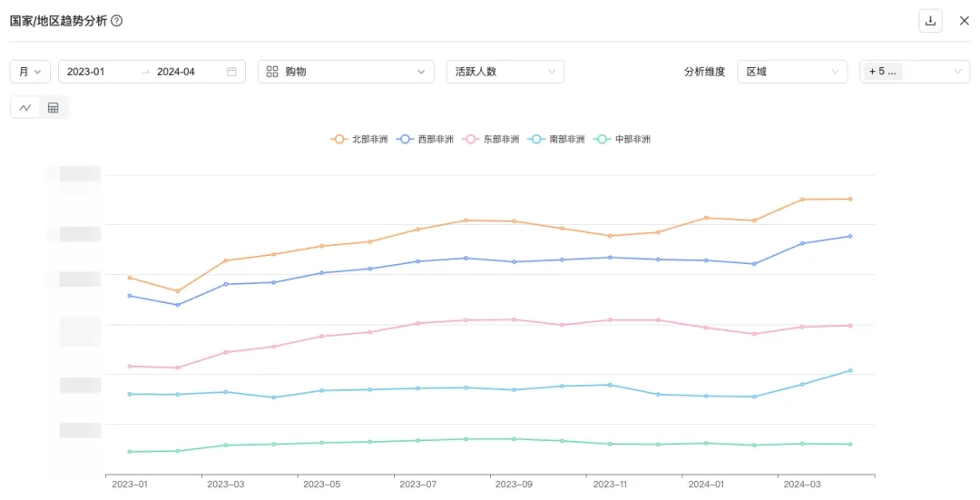Screen dimensions: 980x500
Task: Click the download icon button
Action: tap(930, 21)
